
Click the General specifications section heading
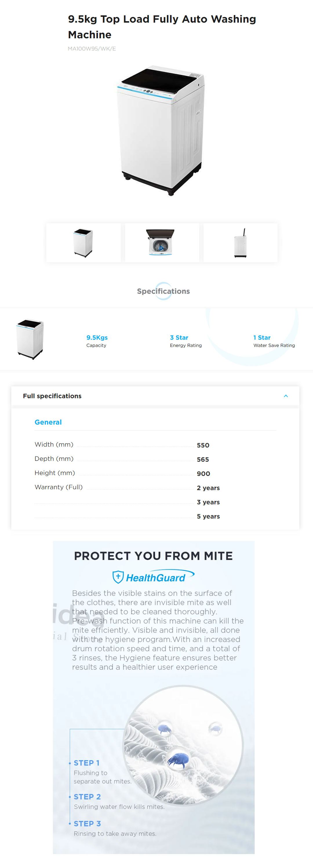click(48, 422)
